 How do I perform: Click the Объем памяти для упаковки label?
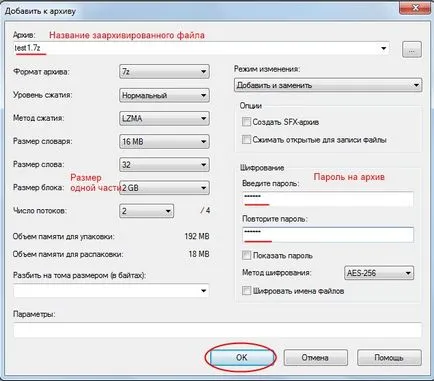[63, 237]
